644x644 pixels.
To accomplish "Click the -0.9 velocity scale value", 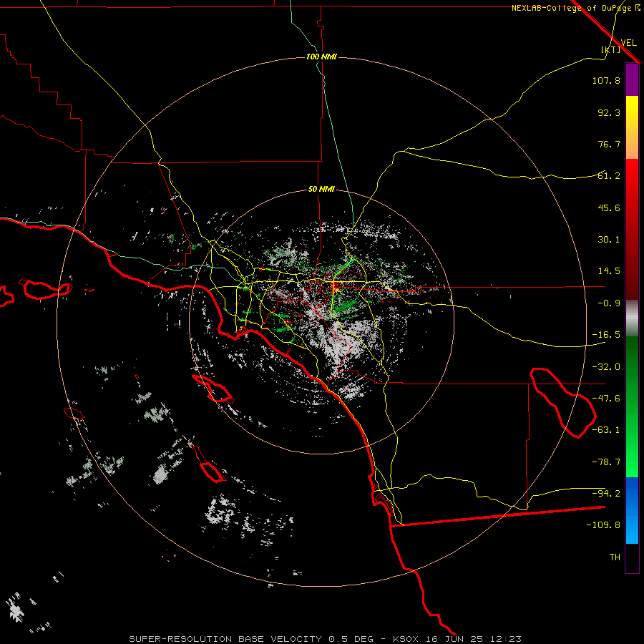I will pos(609,303).
